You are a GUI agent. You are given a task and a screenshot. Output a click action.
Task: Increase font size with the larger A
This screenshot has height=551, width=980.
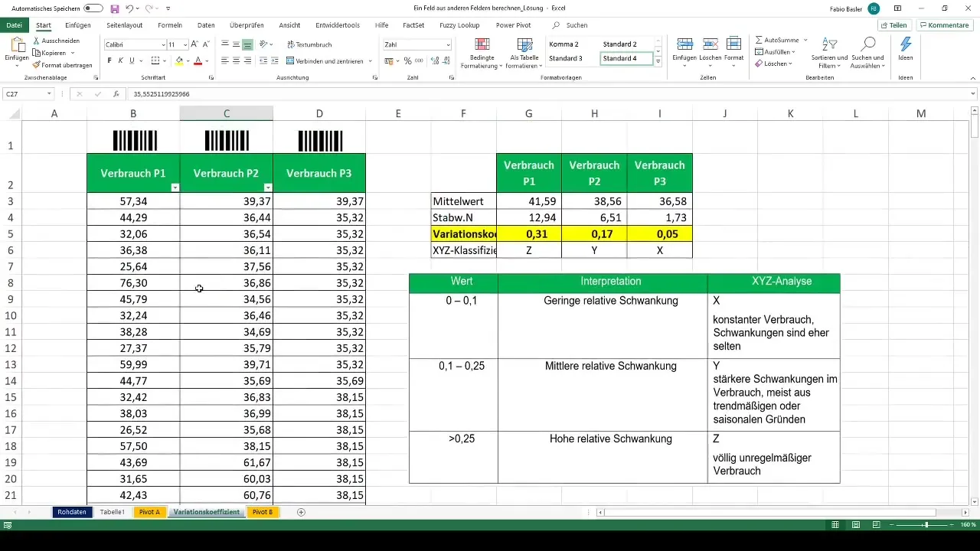(x=194, y=44)
